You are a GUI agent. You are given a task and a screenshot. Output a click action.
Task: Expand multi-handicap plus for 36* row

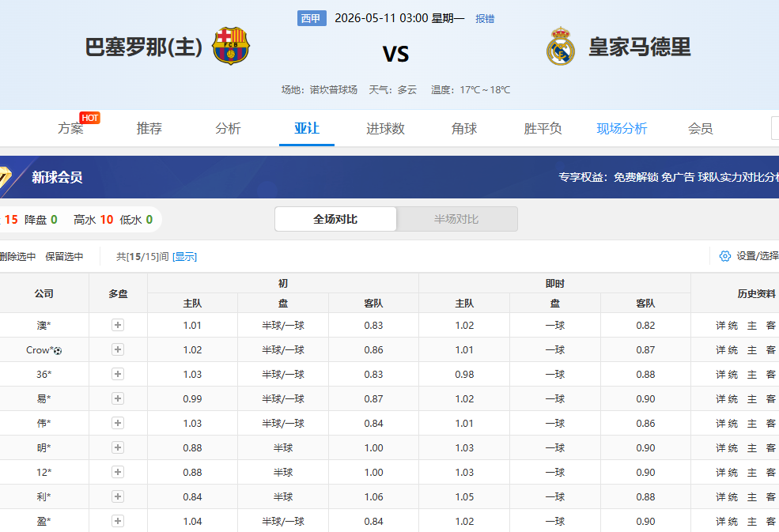coord(118,374)
